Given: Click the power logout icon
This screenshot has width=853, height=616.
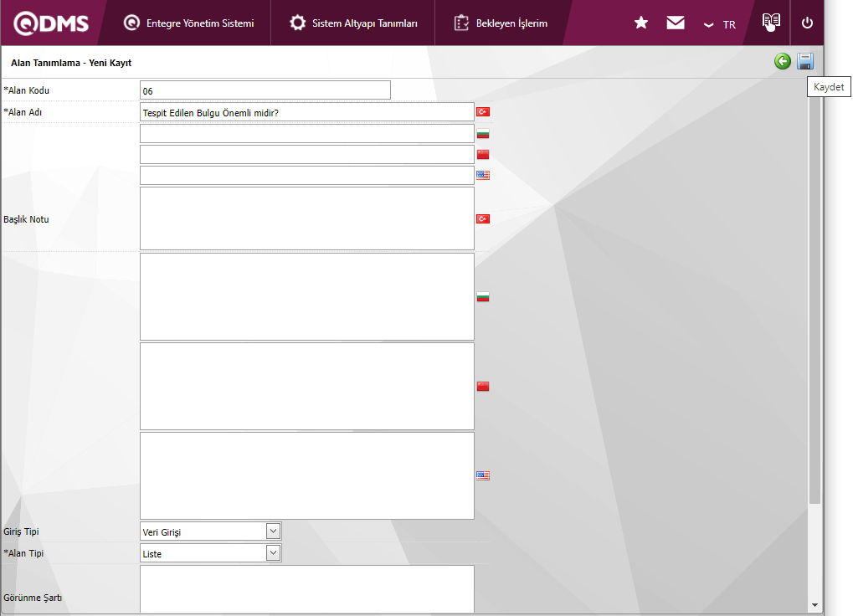Looking at the screenshot, I should tap(807, 23).
